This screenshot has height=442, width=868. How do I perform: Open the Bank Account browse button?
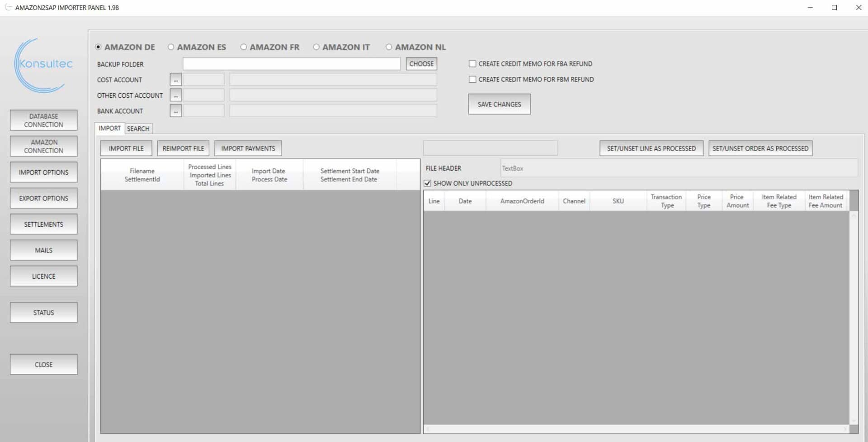[x=175, y=111]
